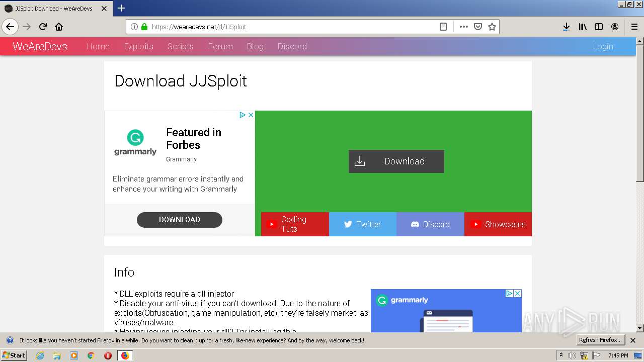
Task: Click the Firefox taskbar button
Action: 125,355
